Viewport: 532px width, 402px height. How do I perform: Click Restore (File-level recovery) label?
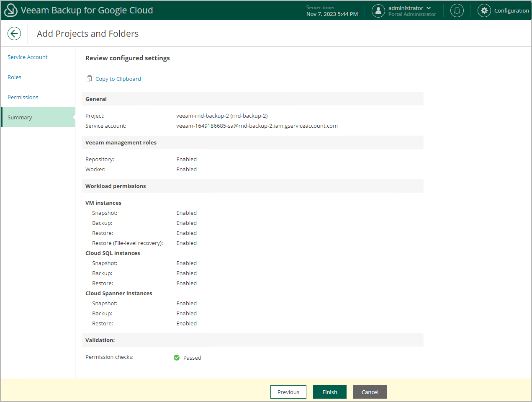tap(128, 243)
